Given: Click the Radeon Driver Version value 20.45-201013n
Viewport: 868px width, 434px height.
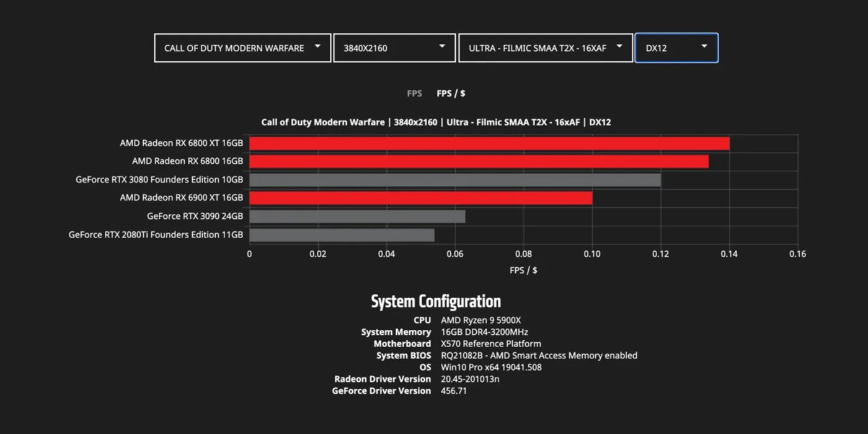Looking at the screenshot, I should (x=471, y=379).
